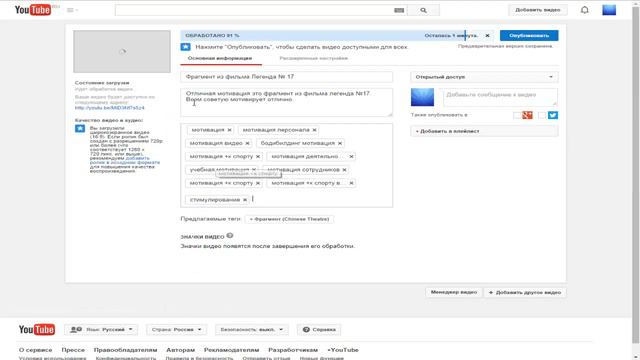Click the 'ОБРАБОТАНО 91 %' progress bar

click(x=337, y=36)
